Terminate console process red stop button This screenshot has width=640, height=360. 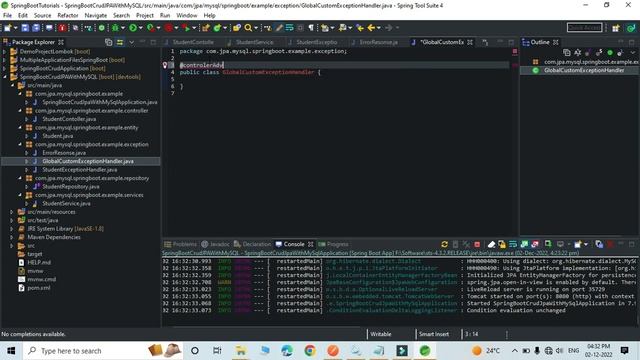click(477, 244)
